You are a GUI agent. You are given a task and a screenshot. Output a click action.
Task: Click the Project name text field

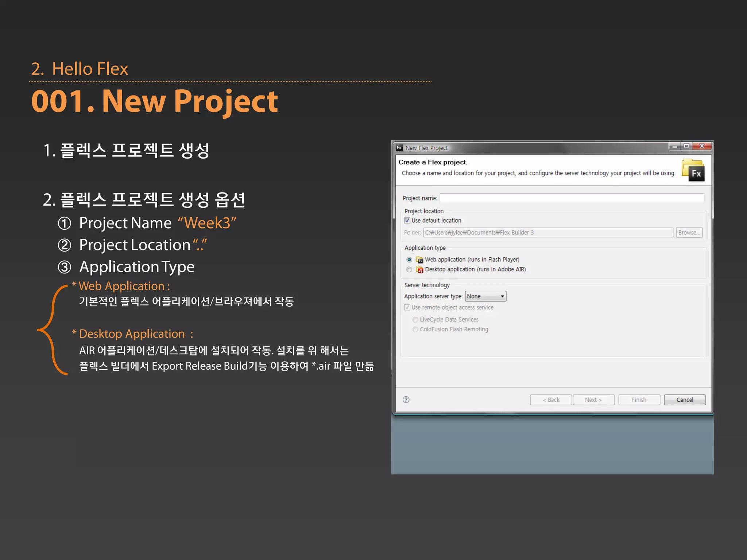572,198
